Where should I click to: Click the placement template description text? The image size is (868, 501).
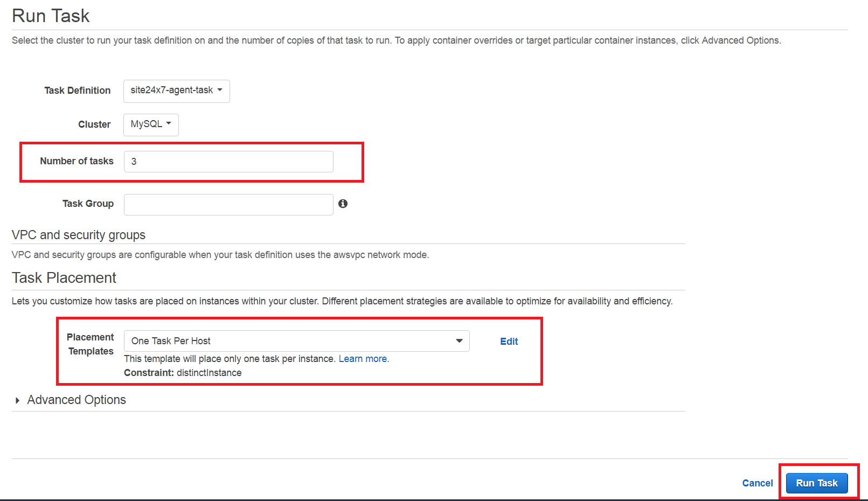[229, 358]
